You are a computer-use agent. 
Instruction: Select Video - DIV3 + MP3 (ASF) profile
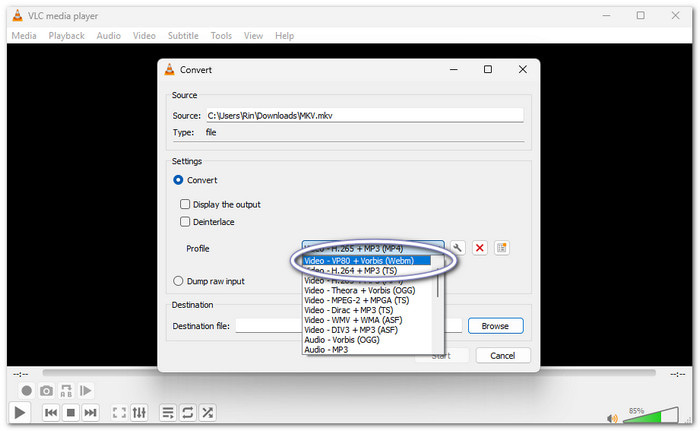point(367,330)
